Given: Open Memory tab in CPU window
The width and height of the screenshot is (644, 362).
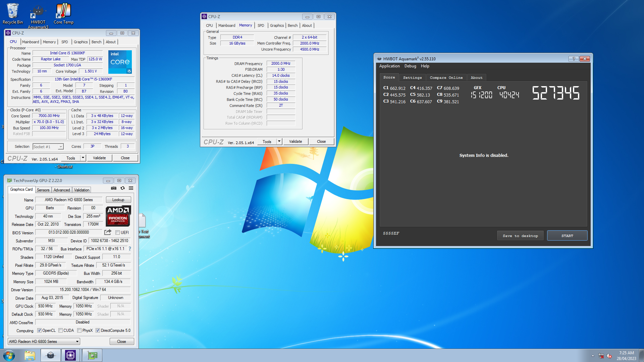Looking at the screenshot, I should click(49, 42).
